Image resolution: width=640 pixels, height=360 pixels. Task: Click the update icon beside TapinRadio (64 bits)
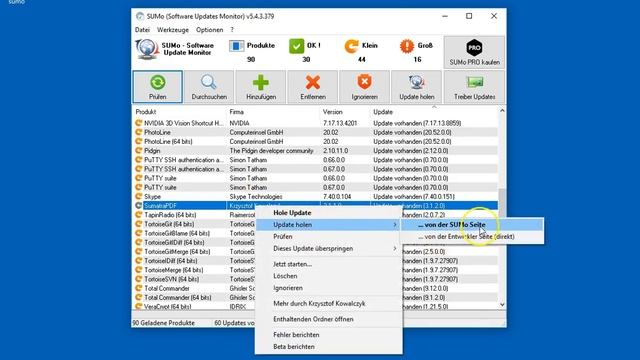pyautogui.click(x=139, y=215)
